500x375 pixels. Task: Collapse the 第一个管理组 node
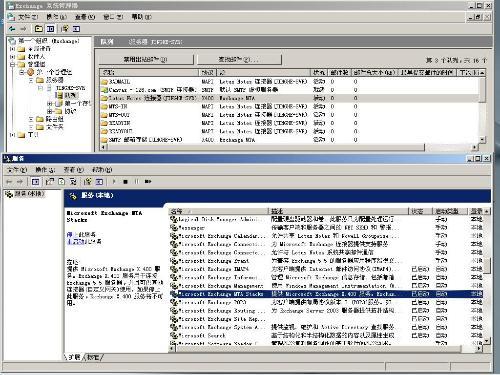pyautogui.click(x=22, y=72)
